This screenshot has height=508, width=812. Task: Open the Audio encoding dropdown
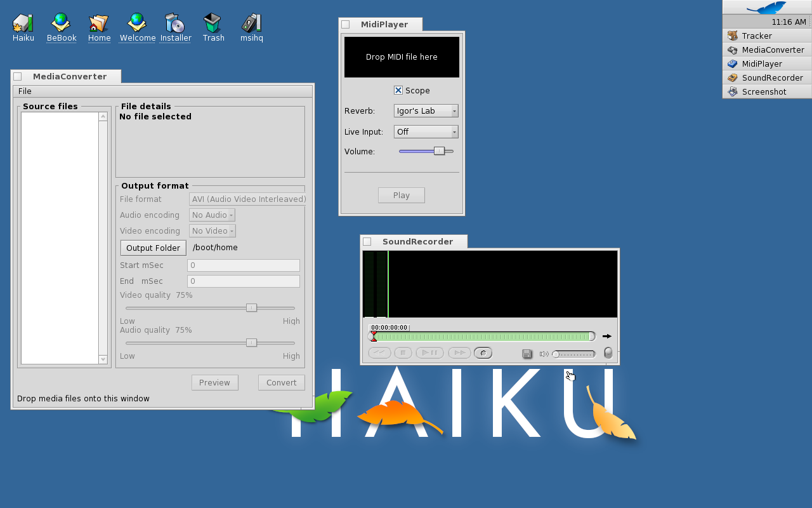pyautogui.click(x=212, y=215)
